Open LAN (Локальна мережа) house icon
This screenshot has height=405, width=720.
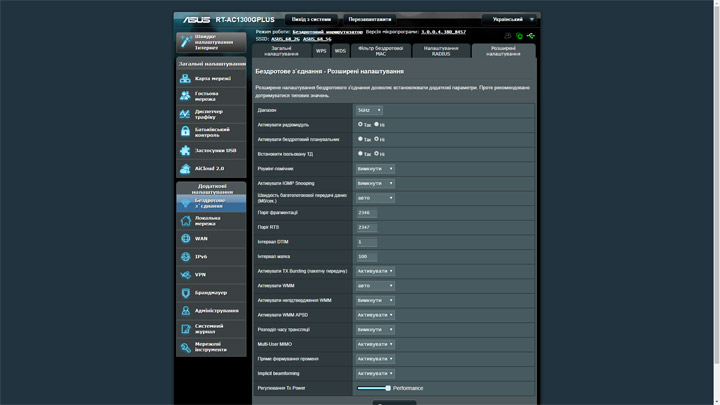tap(185, 221)
